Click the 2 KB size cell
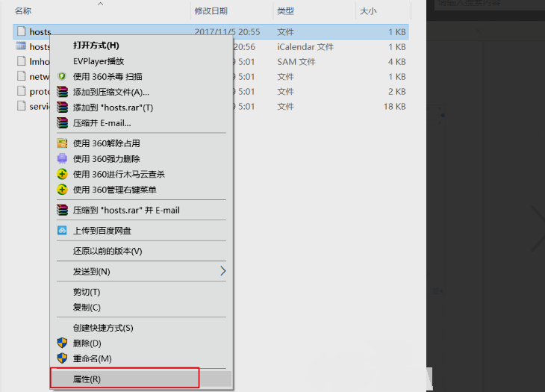The image size is (545, 392). 397,91
